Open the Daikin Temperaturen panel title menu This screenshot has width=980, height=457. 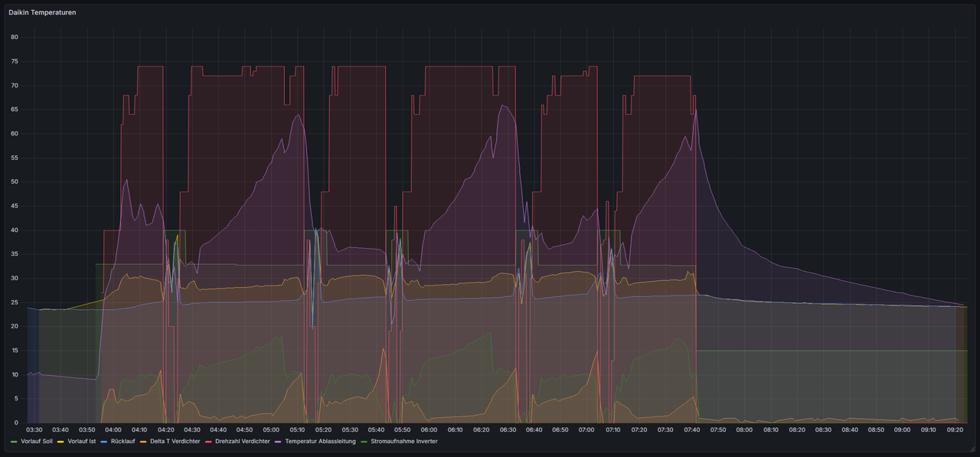tap(42, 13)
